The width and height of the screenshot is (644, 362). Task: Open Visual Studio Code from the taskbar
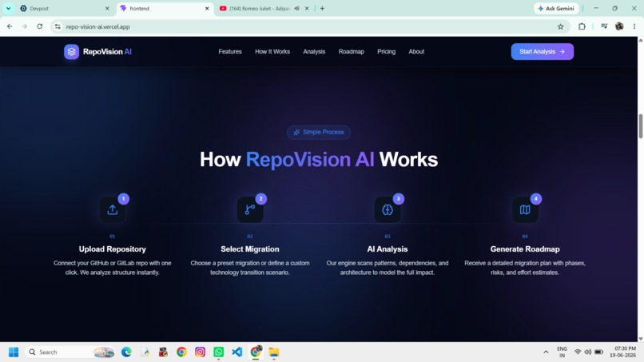click(237, 352)
